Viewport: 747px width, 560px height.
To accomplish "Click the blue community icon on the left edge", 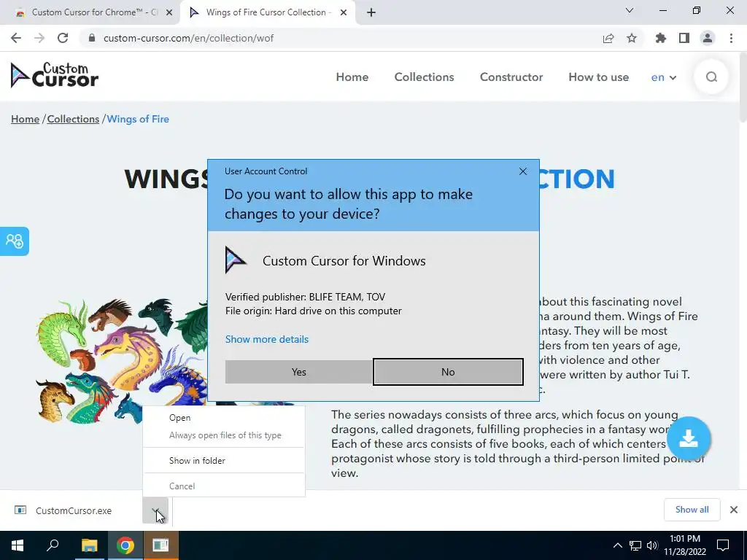I will 15,241.
